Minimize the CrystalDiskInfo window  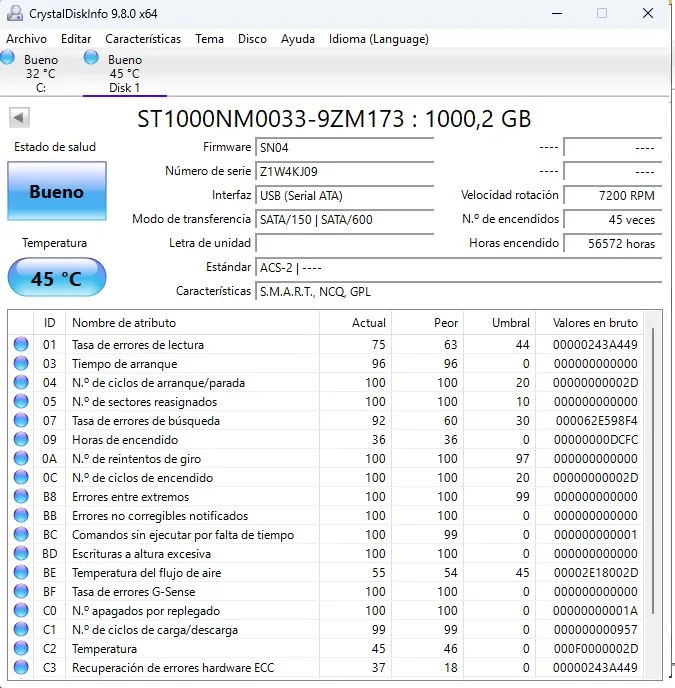point(557,14)
